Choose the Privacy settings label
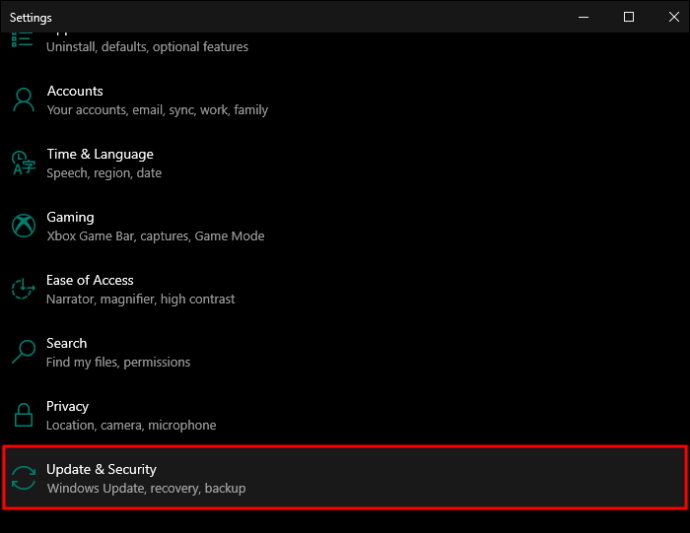The image size is (690, 533). click(68, 406)
